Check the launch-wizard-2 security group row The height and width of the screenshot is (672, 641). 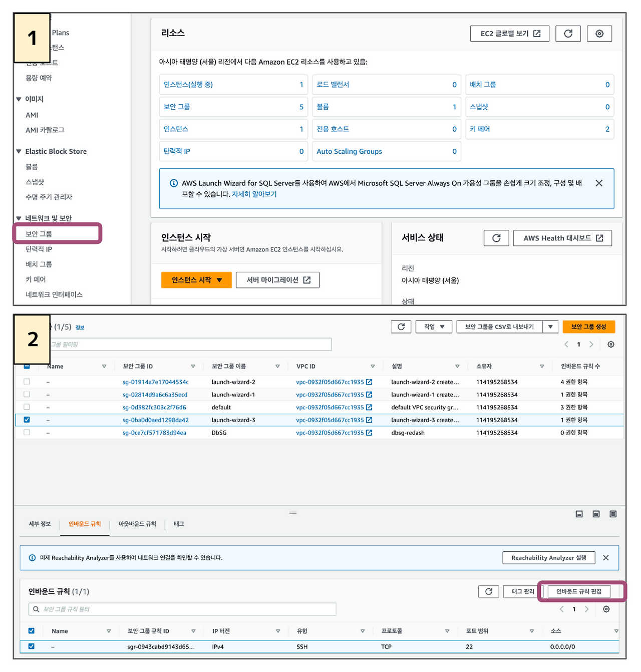pos(27,382)
